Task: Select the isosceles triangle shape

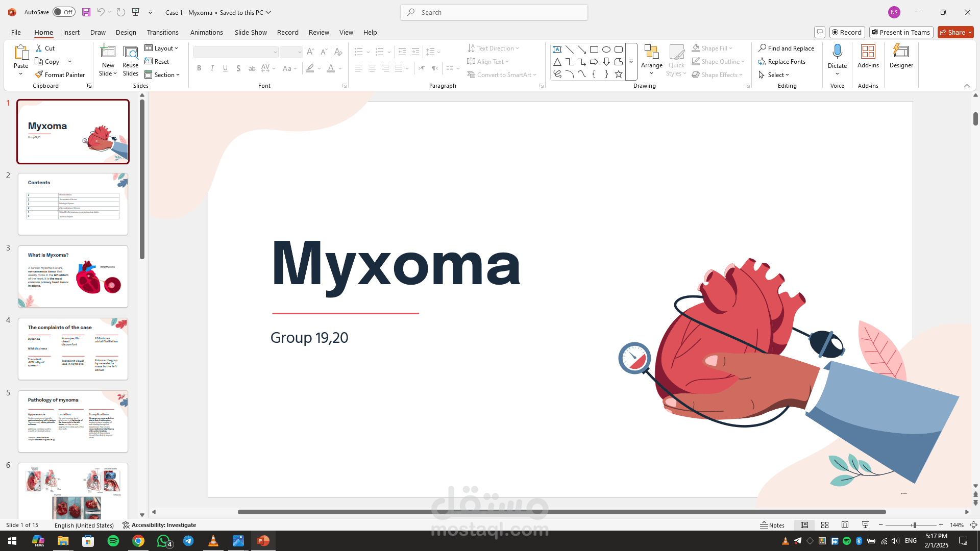Action: click(557, 62)
